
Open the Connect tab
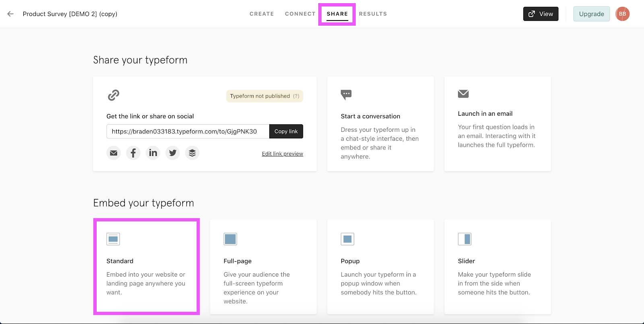pos(300,14)
